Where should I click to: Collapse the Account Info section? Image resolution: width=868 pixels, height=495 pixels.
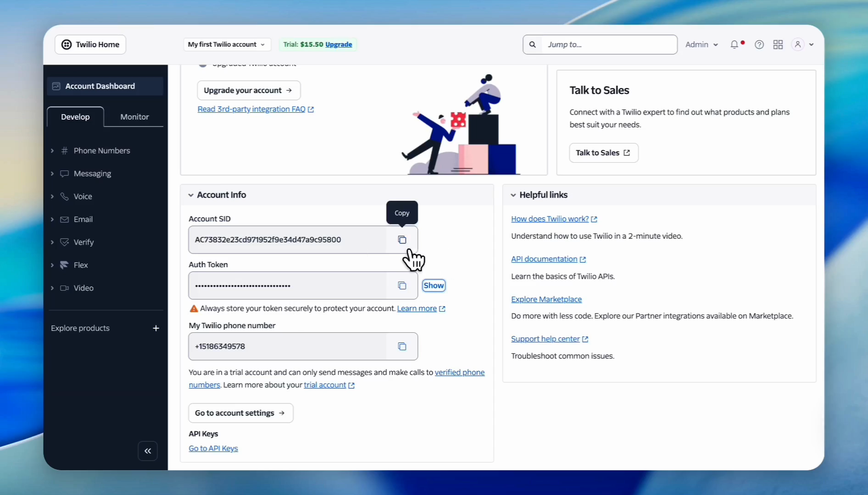point(191,195)
